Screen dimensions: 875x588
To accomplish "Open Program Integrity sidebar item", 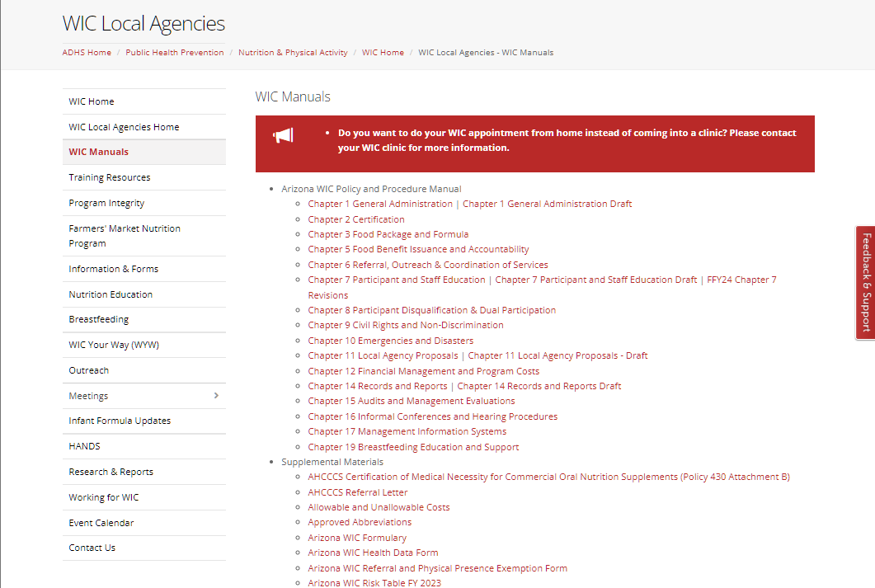I will (x=106, y=203).
